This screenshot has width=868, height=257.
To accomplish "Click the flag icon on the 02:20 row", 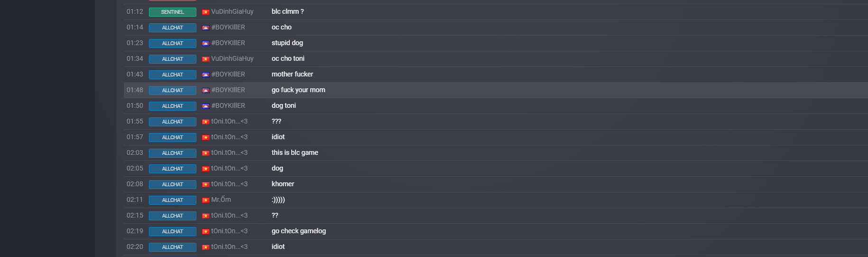I will pos(205,247).
